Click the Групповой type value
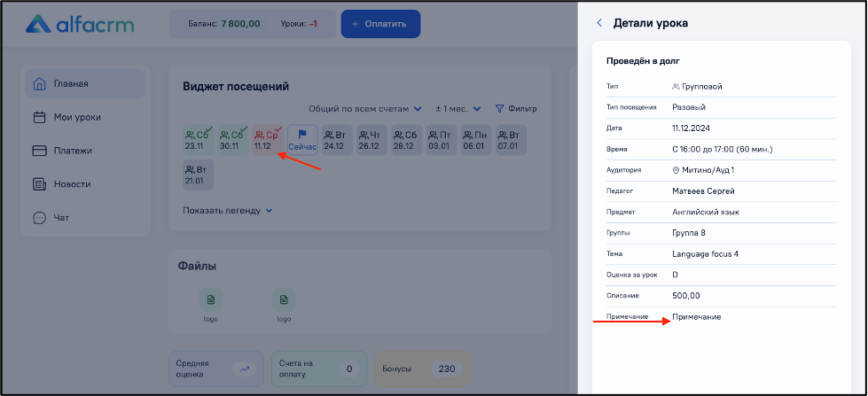Screen dimensions: 868x396 pos(697,86)
